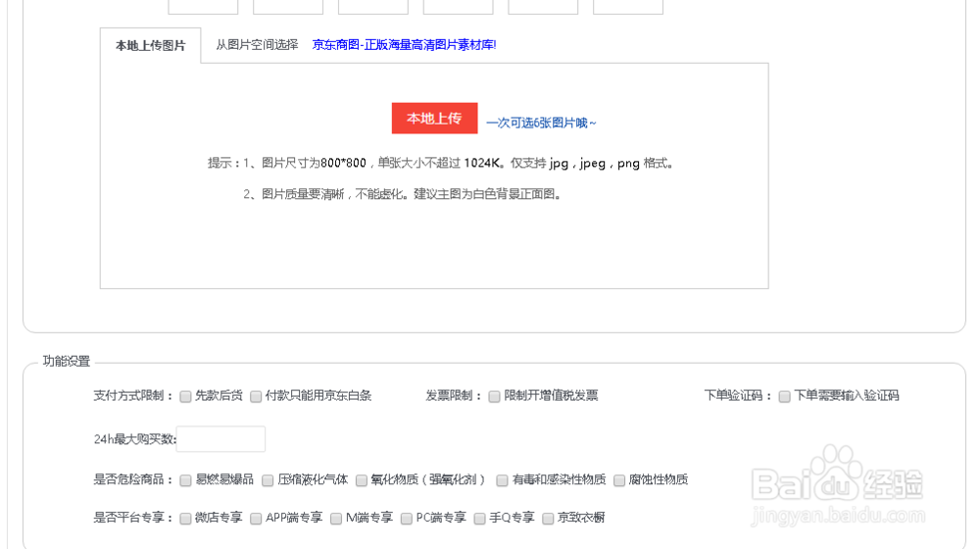Click the 支付方式限制 label
The height and width of the screenshot is (549, 980).
click(133, 395)
